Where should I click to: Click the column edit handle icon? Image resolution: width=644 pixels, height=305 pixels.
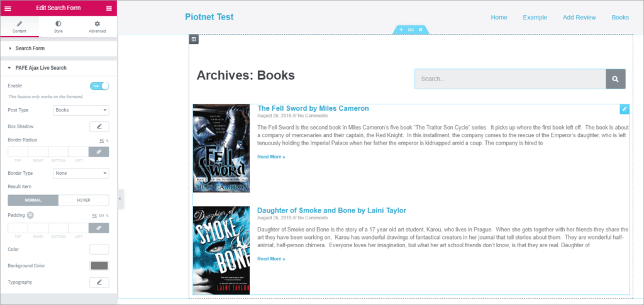pyautogui.click(x=194, y=40)
